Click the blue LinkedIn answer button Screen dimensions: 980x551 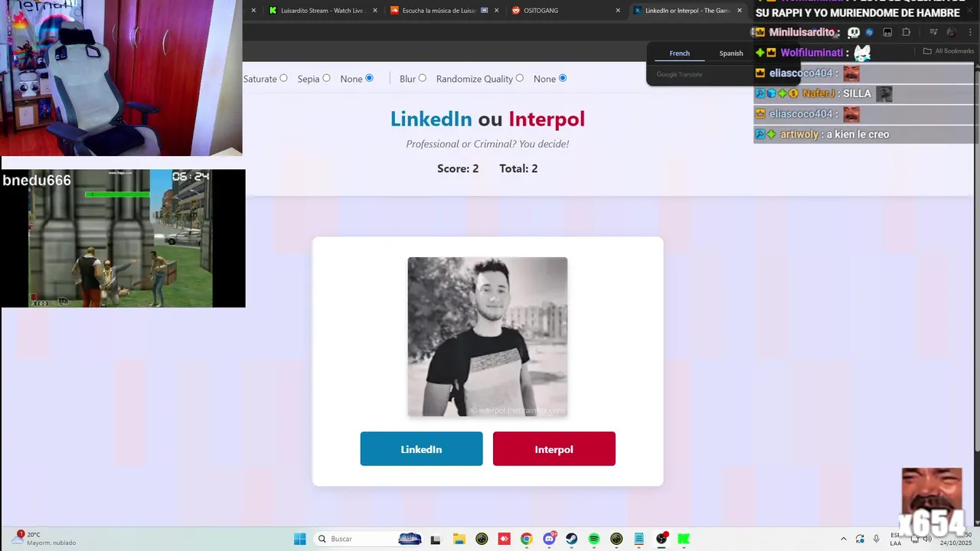[x=421, y=449]
